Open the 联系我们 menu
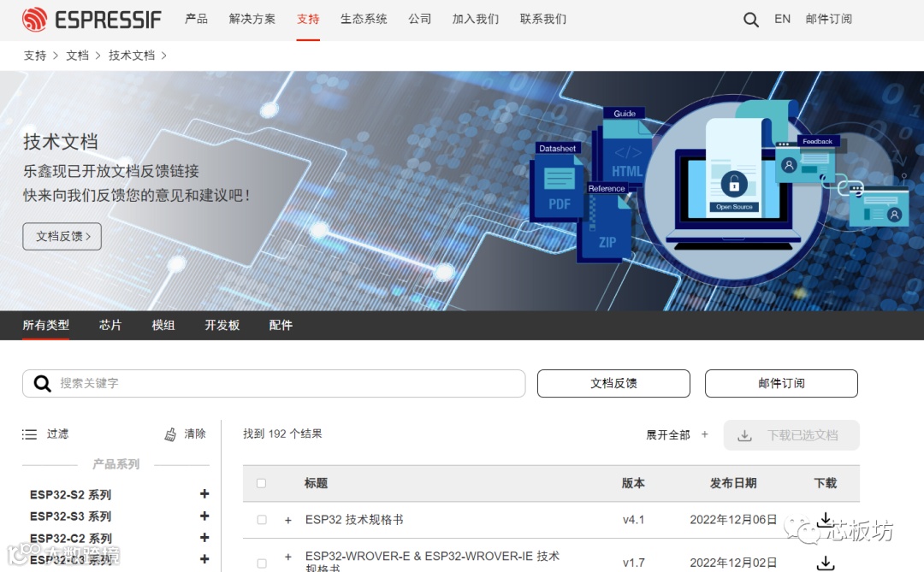Screen dimensions: 924x572 pyautogui.click(x=543, y=19)
